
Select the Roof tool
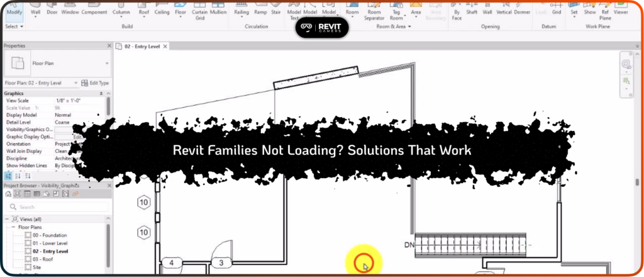pyautogui.click(x=144, y=9)
